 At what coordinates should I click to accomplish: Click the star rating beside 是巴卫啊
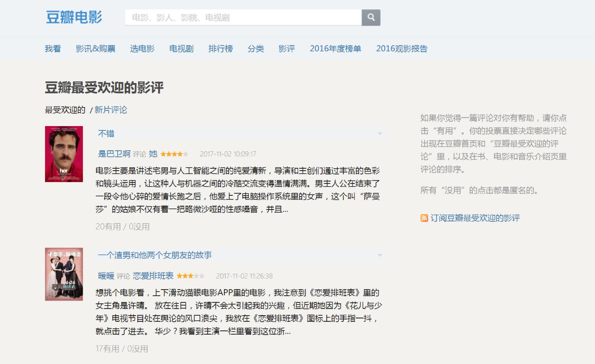[174, 154]
